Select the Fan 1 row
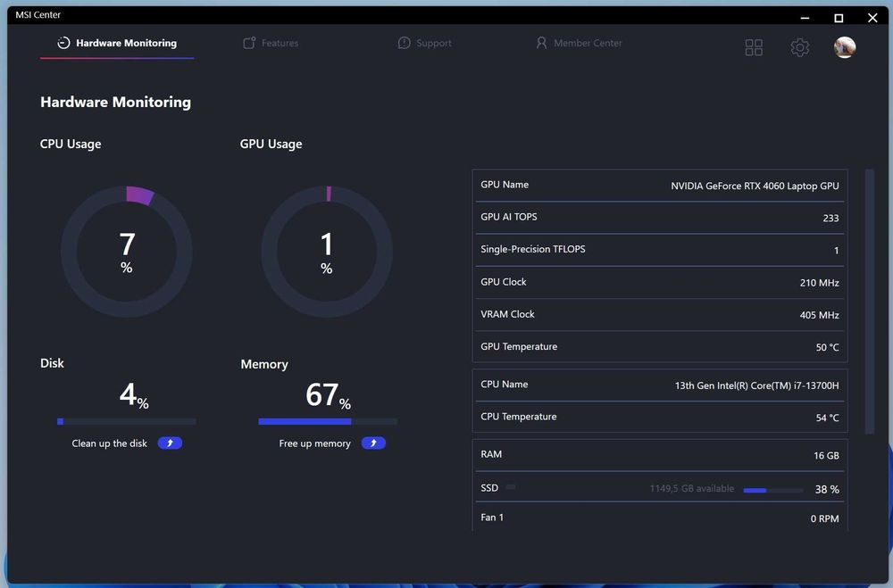 660,518
